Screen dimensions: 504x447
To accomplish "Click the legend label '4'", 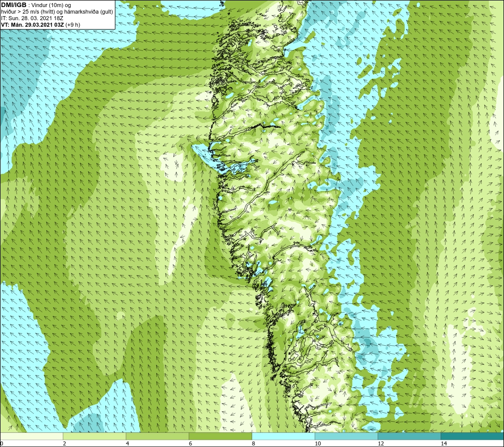I will click(128, 443).
